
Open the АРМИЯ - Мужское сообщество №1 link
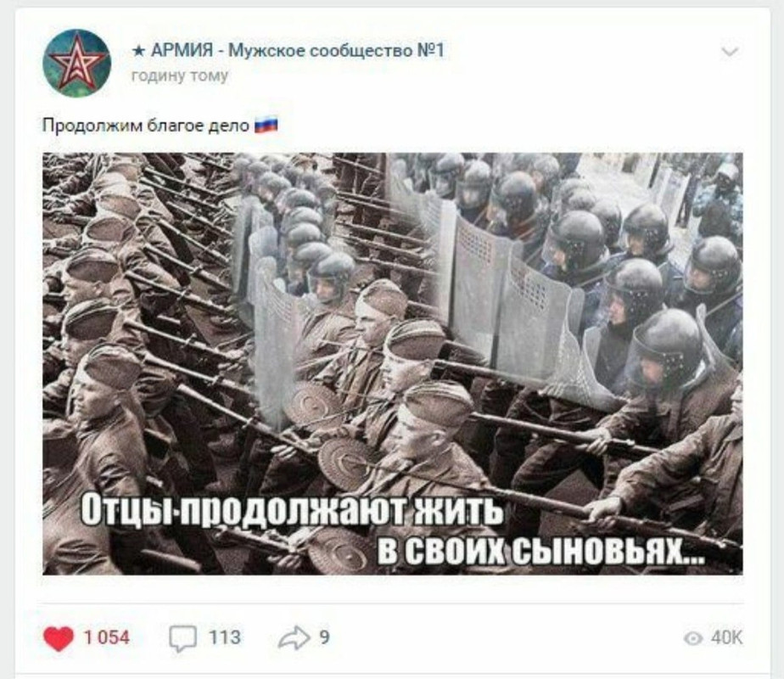[x=288, y=50]
